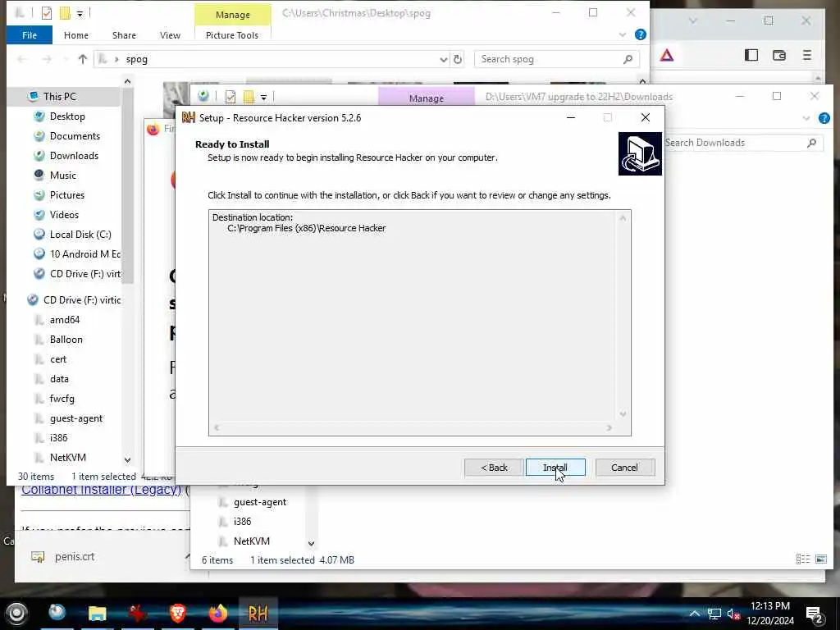Open Videos in navigation pane
The height and width of the screenshot is (630, 840).
pyautogui.click(x=64, y=215)
